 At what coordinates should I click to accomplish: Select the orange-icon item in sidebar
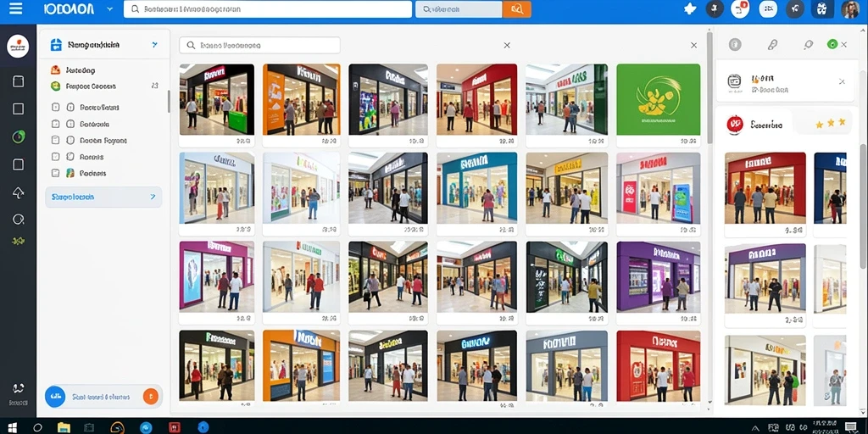(73, 70)
